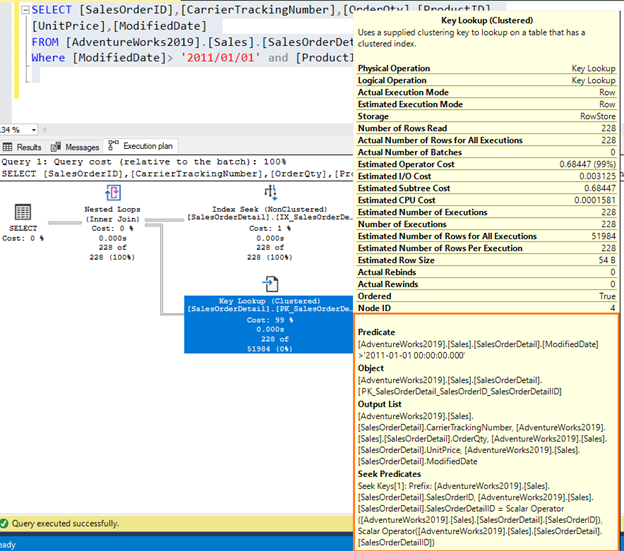Click the 'Node ID' tooltip row
Image resolution: width=624 pixels, height=551 pixels.
(x=486, y=308)
